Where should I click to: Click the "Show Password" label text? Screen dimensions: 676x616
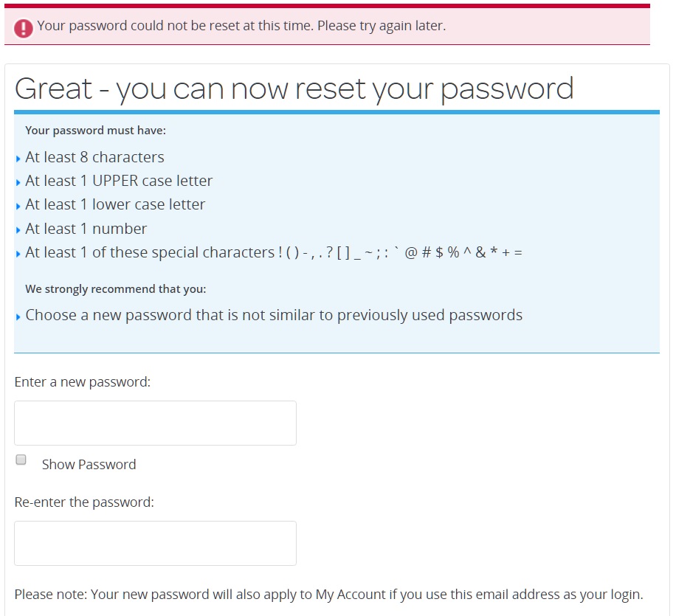pos(89,465)
